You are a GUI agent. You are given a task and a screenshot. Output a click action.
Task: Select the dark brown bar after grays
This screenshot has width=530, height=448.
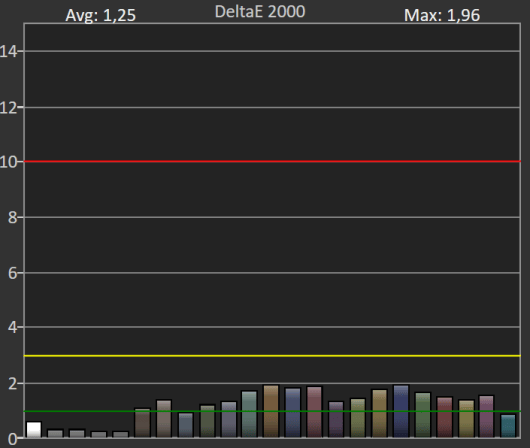pyautogui.click(x=142, y=423)
